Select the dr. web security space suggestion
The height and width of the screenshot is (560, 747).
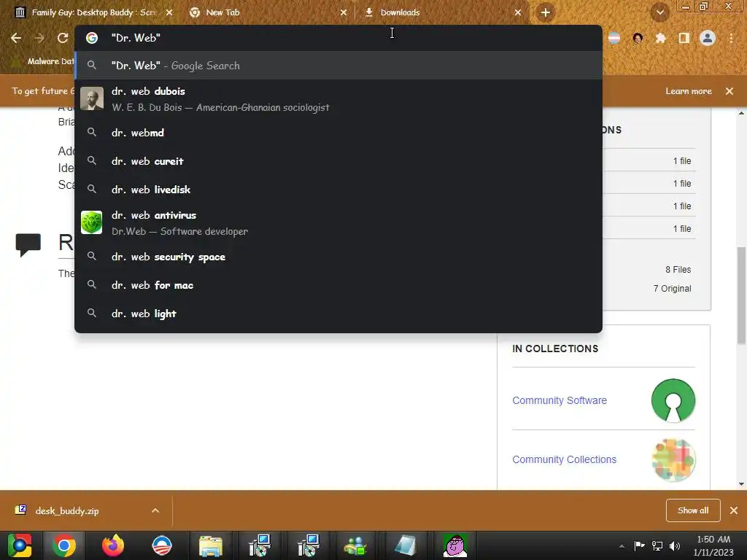pos(338,257)
